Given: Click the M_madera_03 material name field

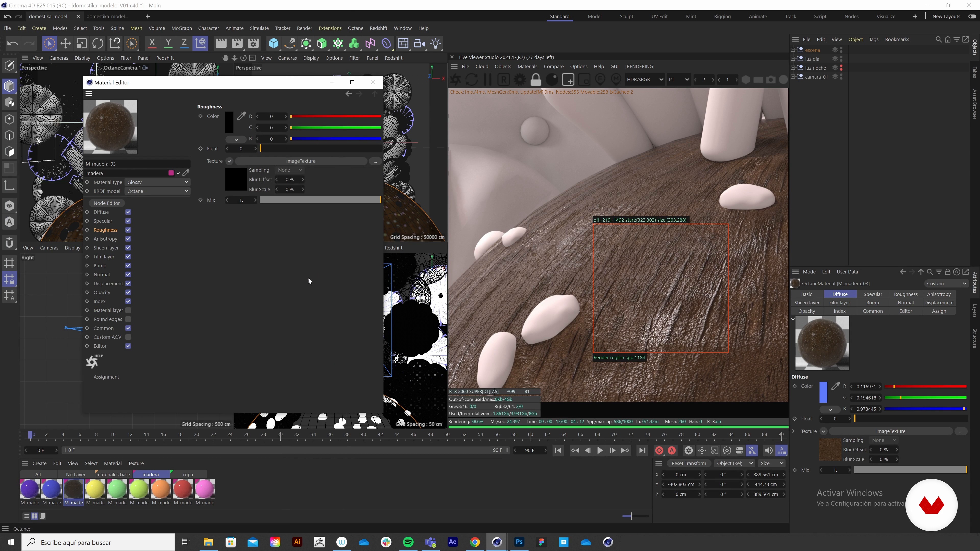Looking at the screenshot, I should click(x=137, y=164).
